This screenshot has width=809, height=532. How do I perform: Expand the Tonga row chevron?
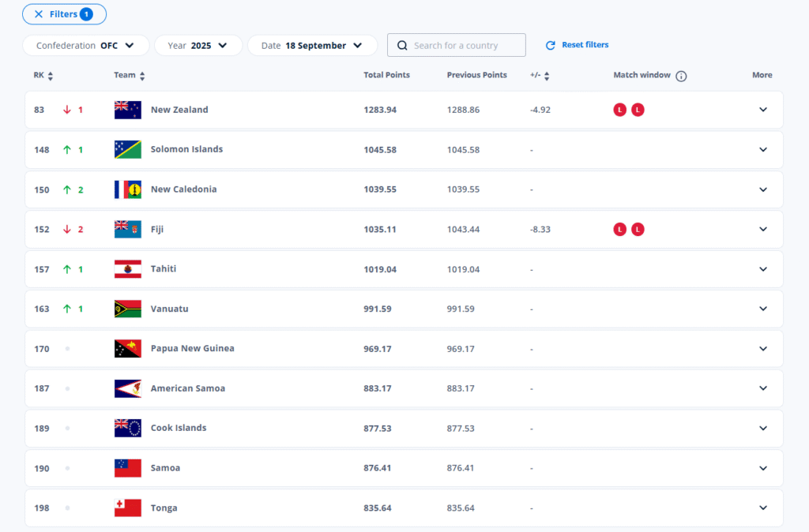762,508
